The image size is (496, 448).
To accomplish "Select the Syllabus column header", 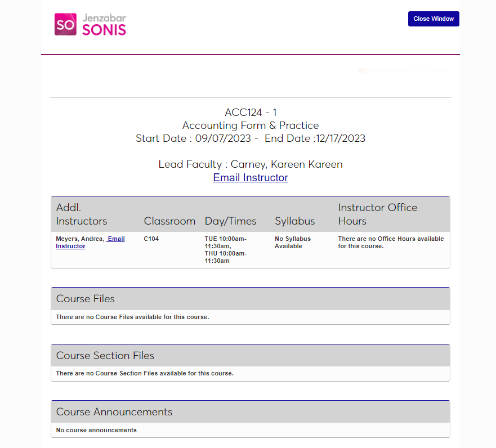I will [294, 221].
